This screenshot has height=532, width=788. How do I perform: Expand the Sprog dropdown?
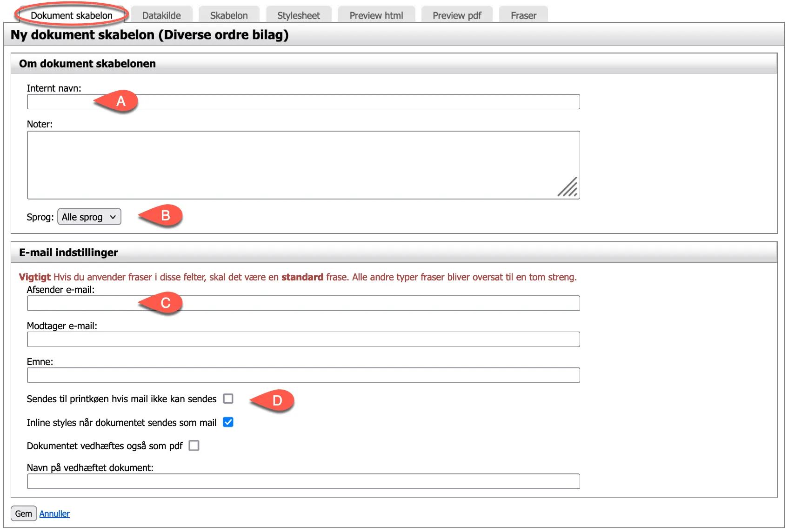(89, 217)
